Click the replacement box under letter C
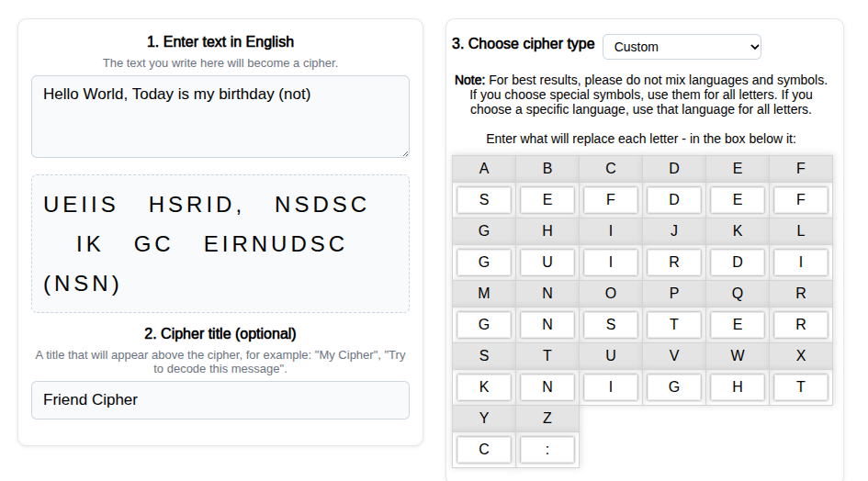Viewport: 868px width, 481px height. click(611, 200)
